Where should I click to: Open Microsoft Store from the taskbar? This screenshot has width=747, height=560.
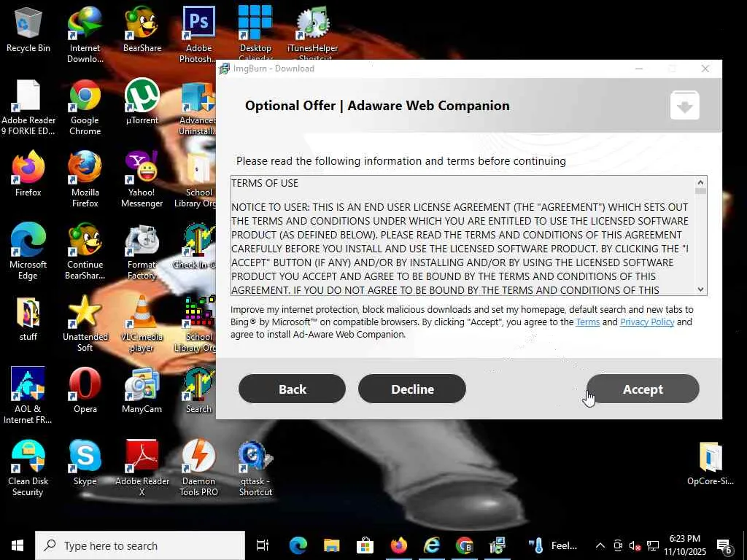365,545
